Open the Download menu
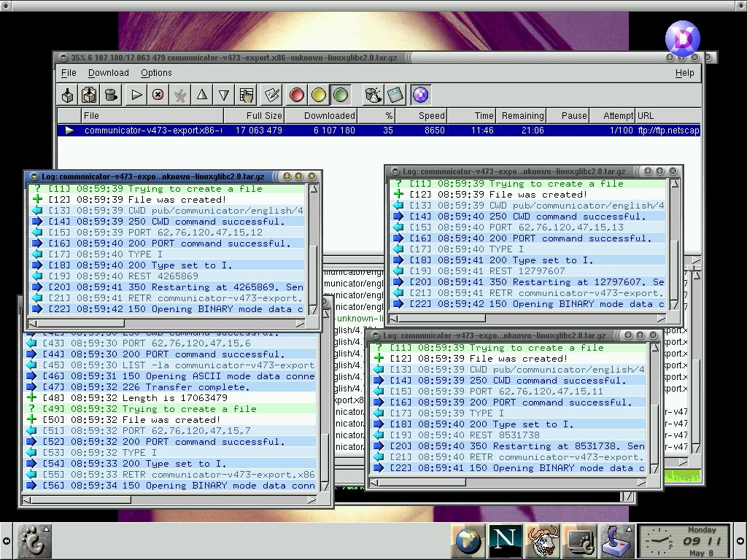 109,73
